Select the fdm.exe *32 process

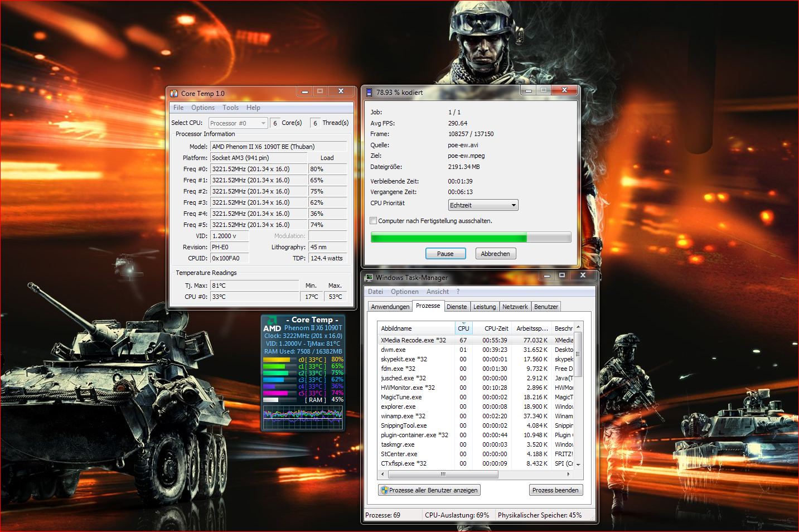[x=476, y=369]
